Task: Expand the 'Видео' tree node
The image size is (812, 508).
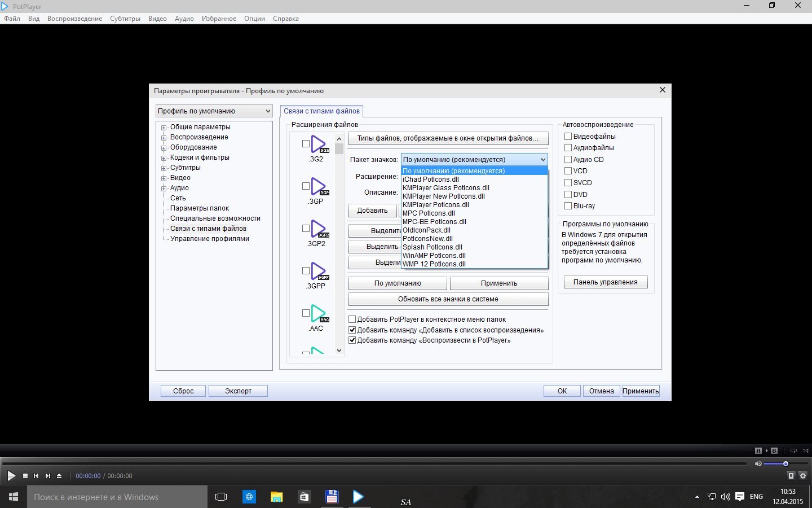Action: coord(164,178)
